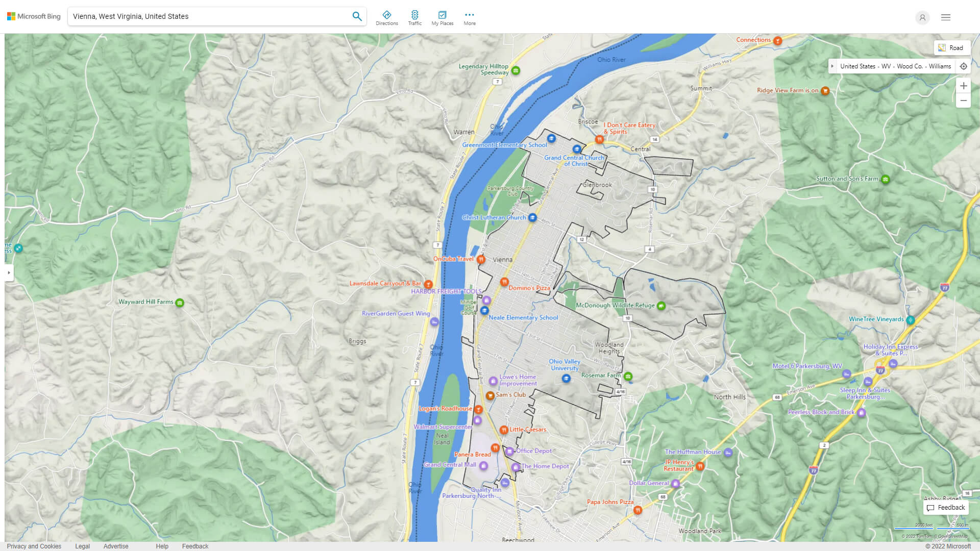The image size is (980, 551).
Task: Click the search magnifier icon
Action: point(357,16)
